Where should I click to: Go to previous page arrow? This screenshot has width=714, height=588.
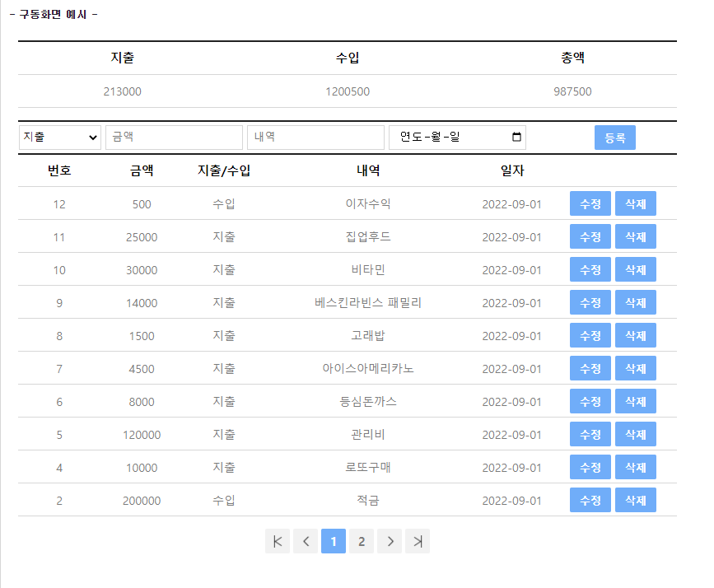306,541
